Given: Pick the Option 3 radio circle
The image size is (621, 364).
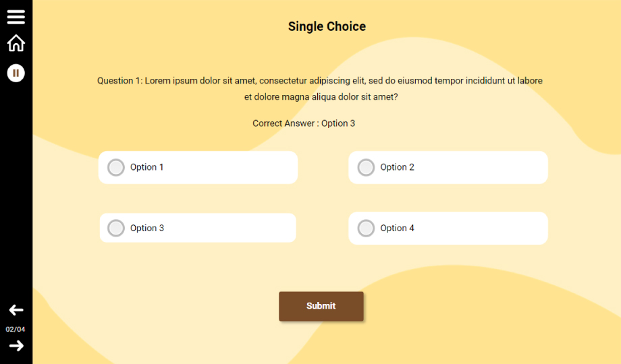Looking at the screenshot, I should tap(116, 228).
